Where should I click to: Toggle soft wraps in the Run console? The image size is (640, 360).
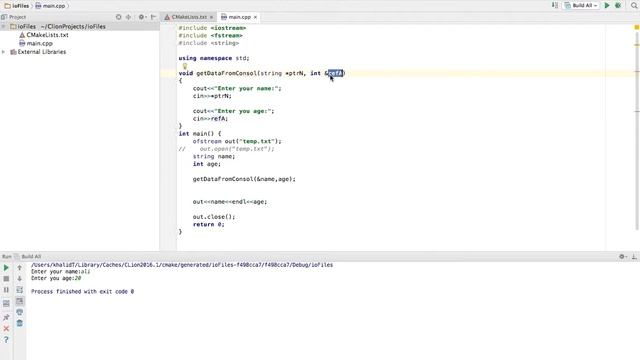click(20, 290)
